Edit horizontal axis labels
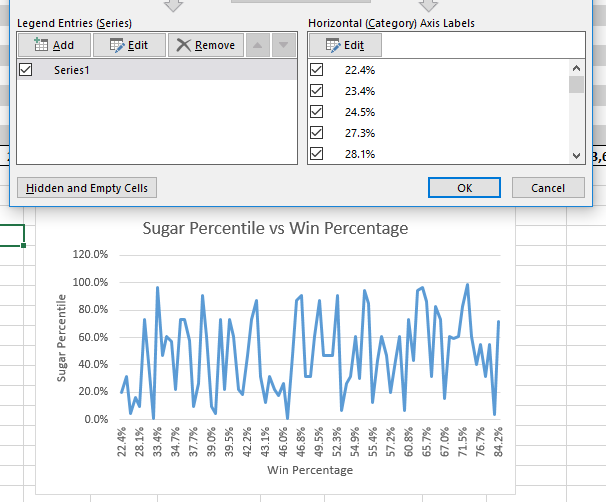This screenshot has width=606, height=502. pyautogui.click(x=344, y=45)
